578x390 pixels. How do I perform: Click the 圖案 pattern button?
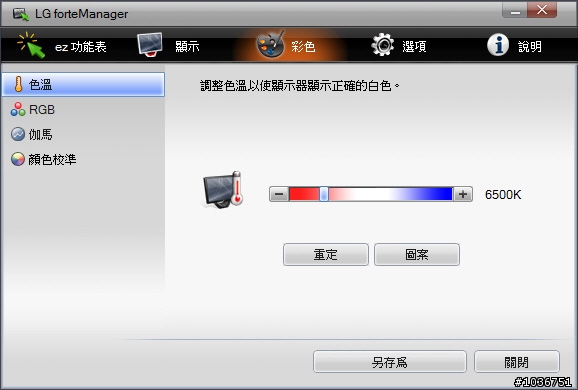(x=417, y=254)
